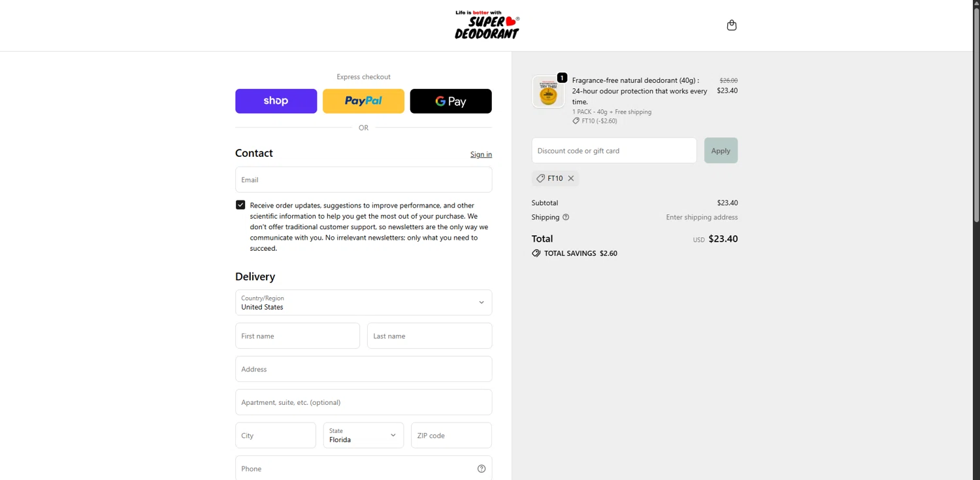Pay with Google Pay express checkout
The height and width of the screenshot is (480, 980).
point(451,101)
